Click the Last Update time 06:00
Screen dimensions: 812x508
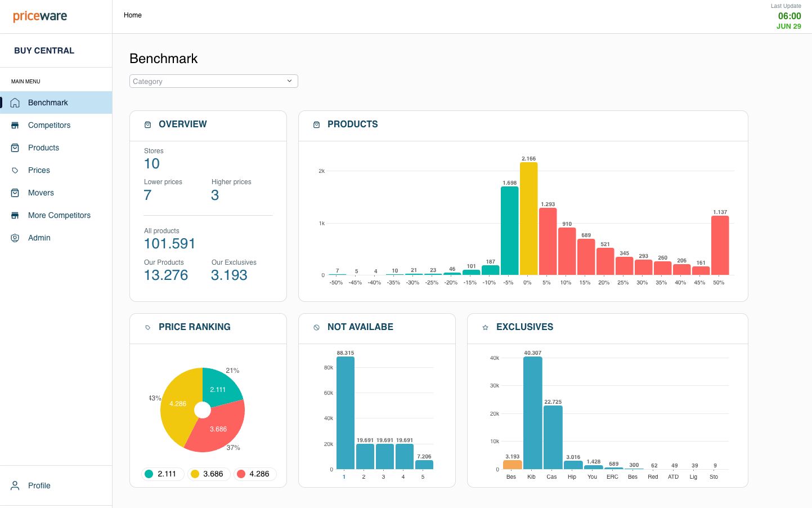tap(789, 16)
